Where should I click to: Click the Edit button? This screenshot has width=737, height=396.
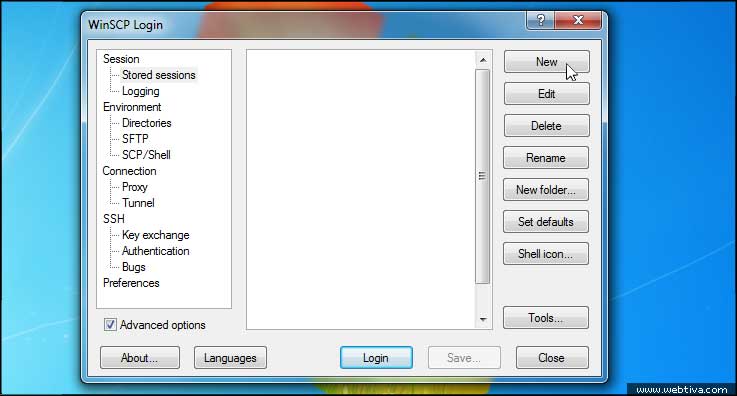(x=547, y=94)
